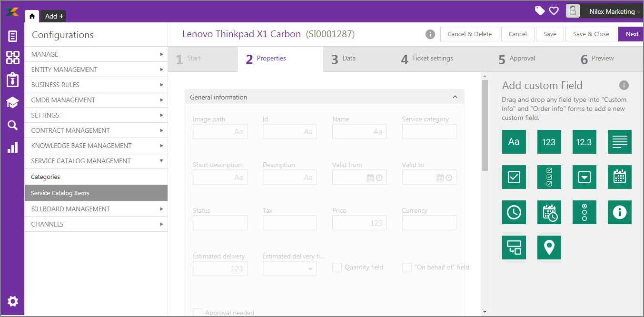
Task: Click the Next button
Action: click(632, 34)
